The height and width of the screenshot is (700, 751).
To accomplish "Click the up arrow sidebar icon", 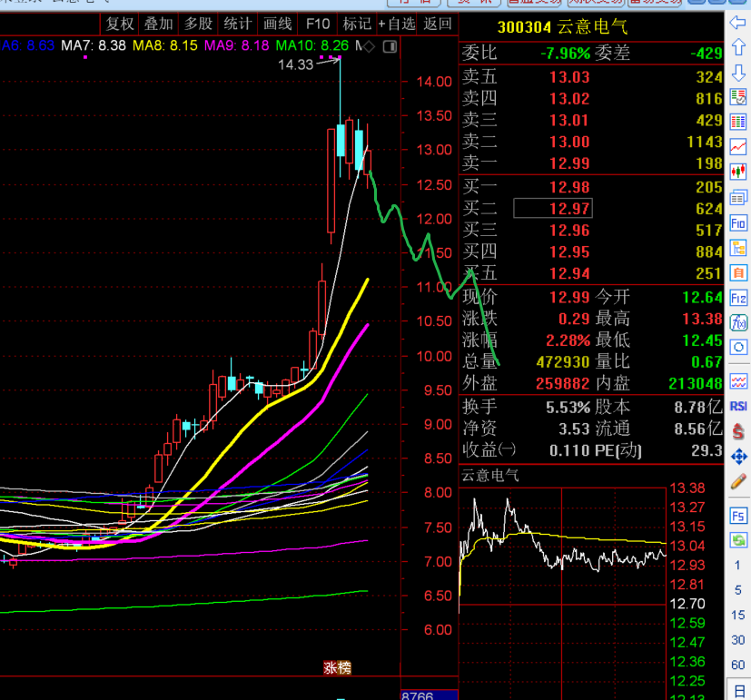I will (738, 47).
